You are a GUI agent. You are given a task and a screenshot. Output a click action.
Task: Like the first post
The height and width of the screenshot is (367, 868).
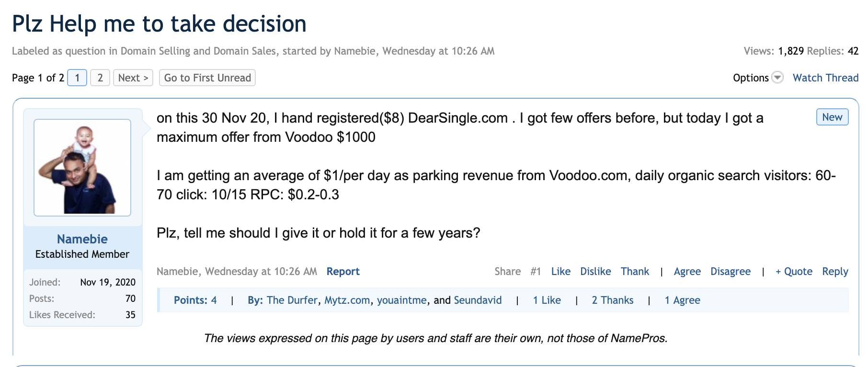(x=560, y=271)
